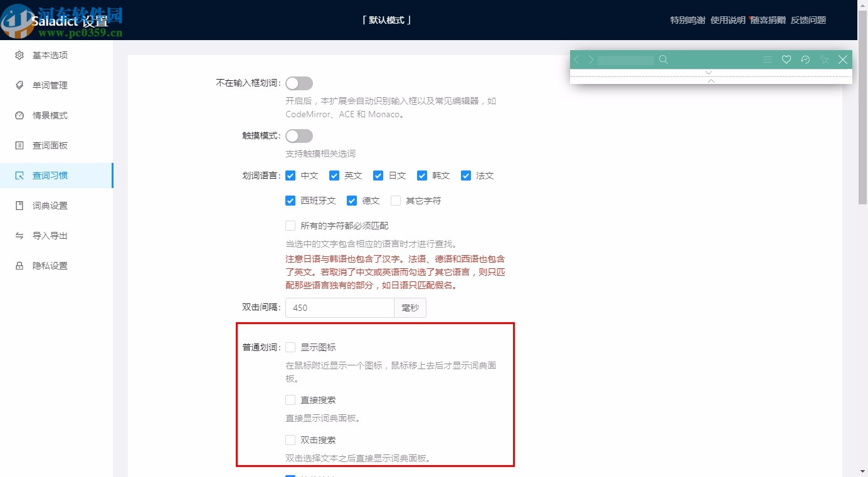Expand the panel using the up chevron
The image size is (868, 477).
point(711,81)
